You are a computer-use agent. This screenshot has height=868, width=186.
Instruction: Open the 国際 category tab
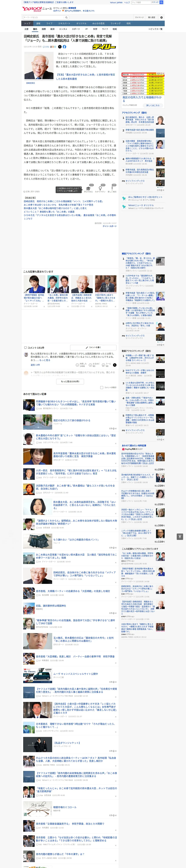pos(44,29)
